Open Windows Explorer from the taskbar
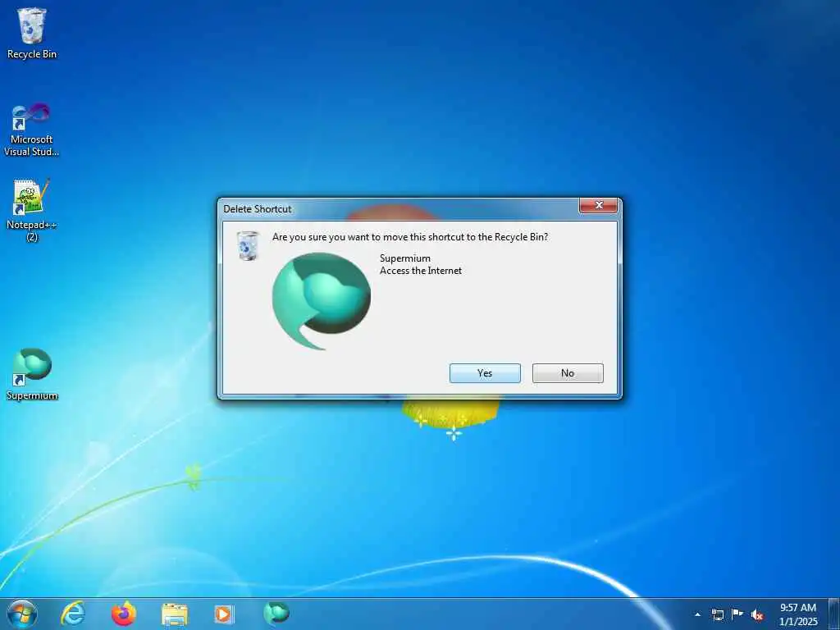 coord(175,614)
